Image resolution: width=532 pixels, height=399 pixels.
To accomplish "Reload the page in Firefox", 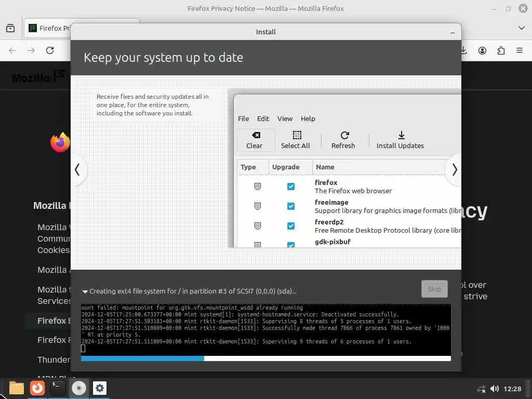I will (x=50, y=50).
